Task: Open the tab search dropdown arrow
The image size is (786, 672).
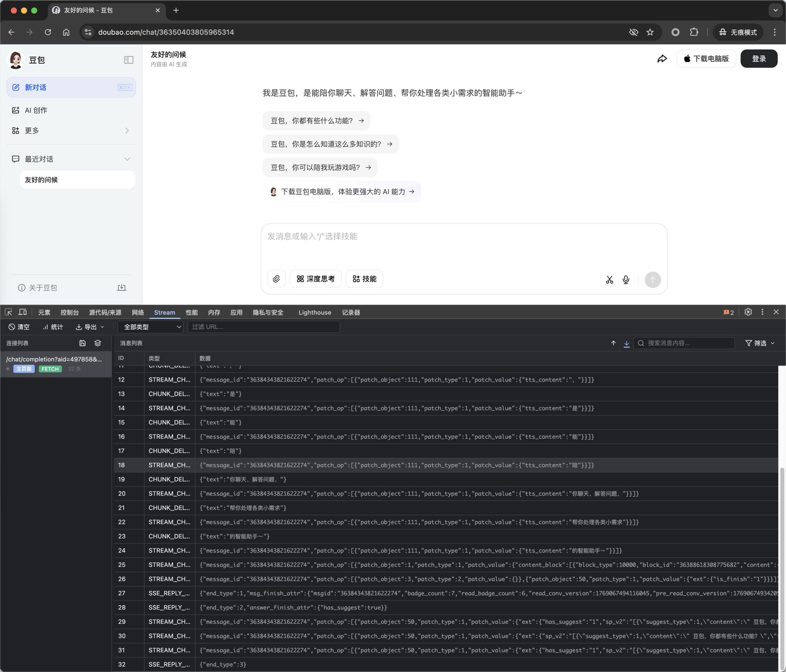Action: point(775,10)
